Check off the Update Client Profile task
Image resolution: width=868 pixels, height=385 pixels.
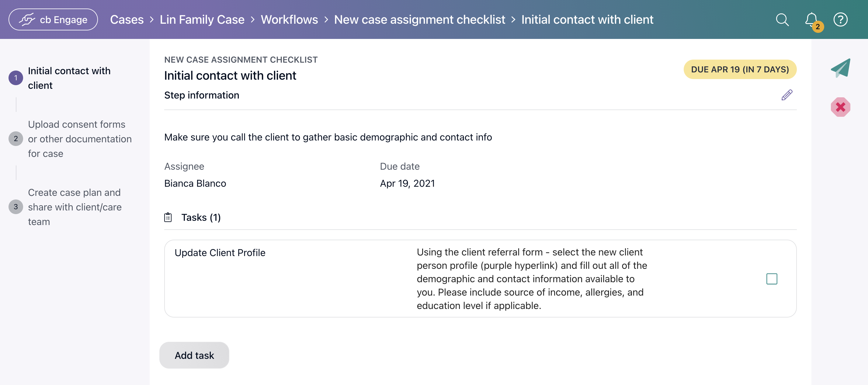click(772, 279)
